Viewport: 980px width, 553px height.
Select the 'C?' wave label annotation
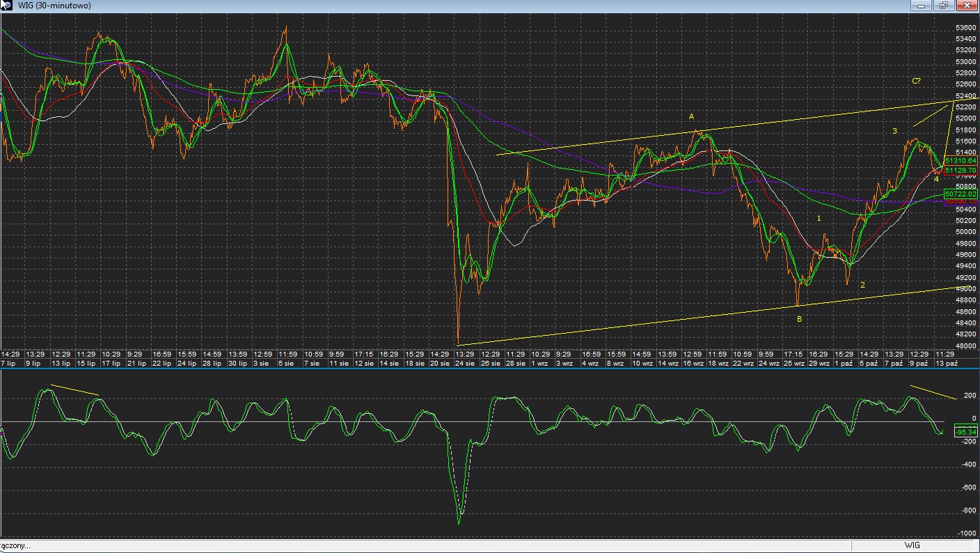pos(916,81)
